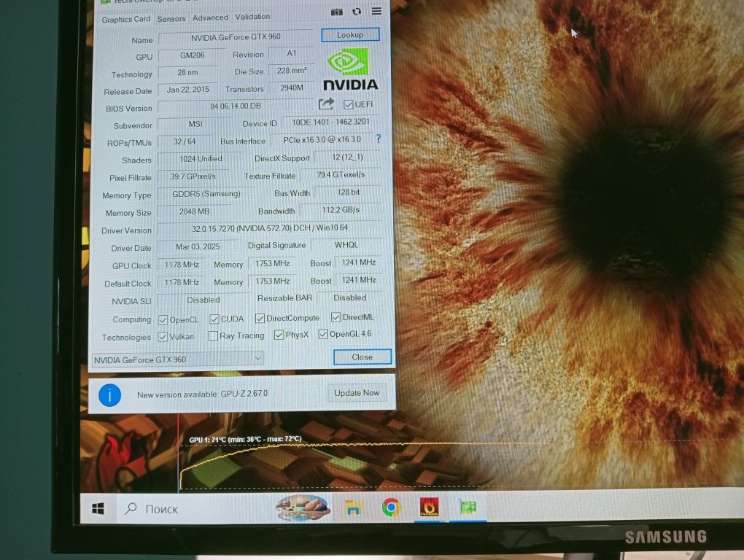This screenshot has width=744, height=560.
Task: Toggle the UEFI checkbox
Action: pos(348,105)
